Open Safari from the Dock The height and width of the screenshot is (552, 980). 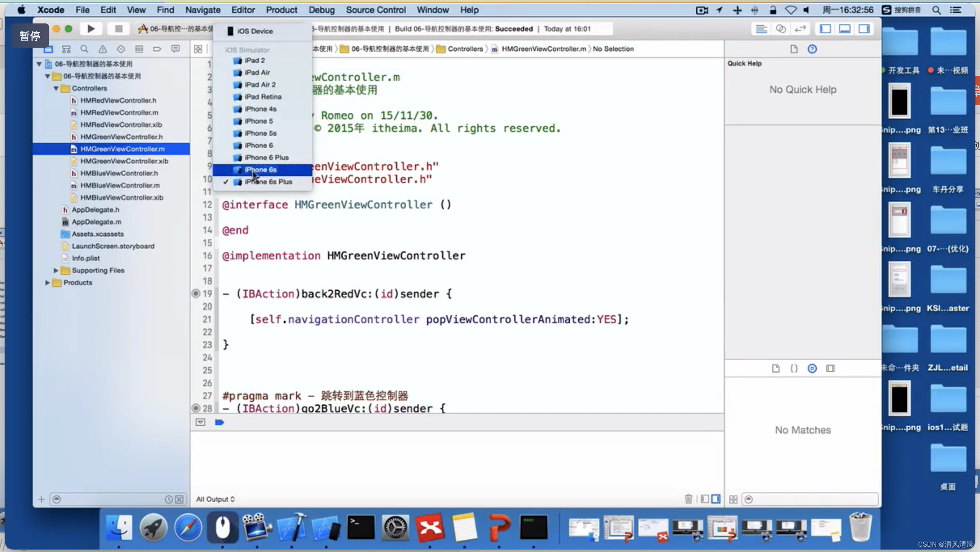tap(188, 527)
